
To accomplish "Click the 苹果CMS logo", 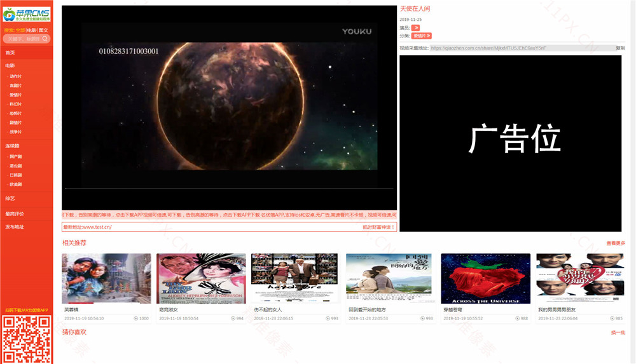I will 26,14.
